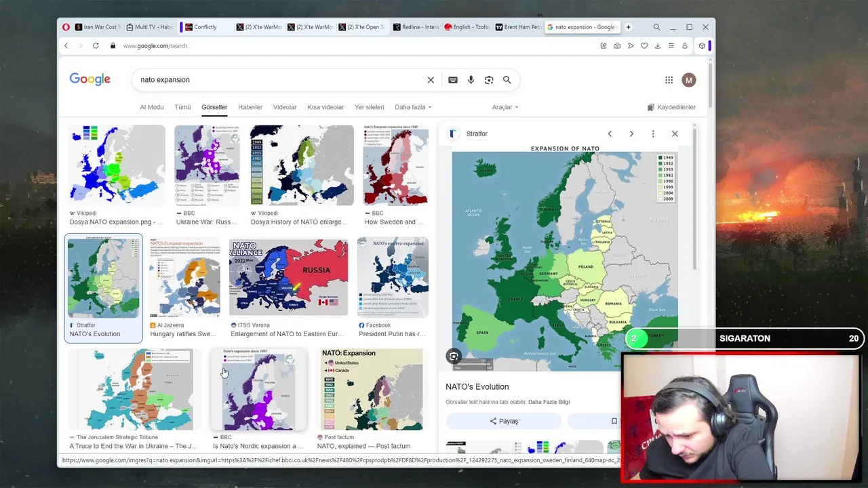Click the magnifier search submit button
The width and height of the screenshot is (868, 488).
(507, 80)
